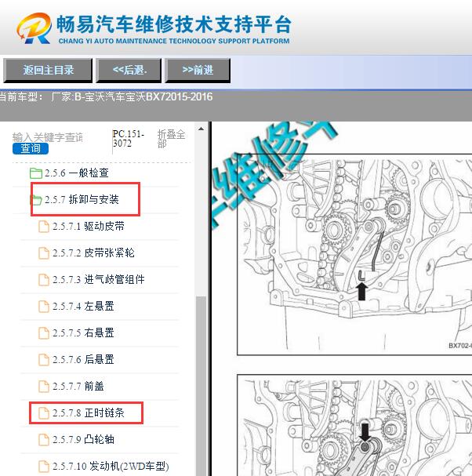Go back with the <<后退 button
This screenshot has width=472, height=476.
pyautogui.click(x=129, y=70)
